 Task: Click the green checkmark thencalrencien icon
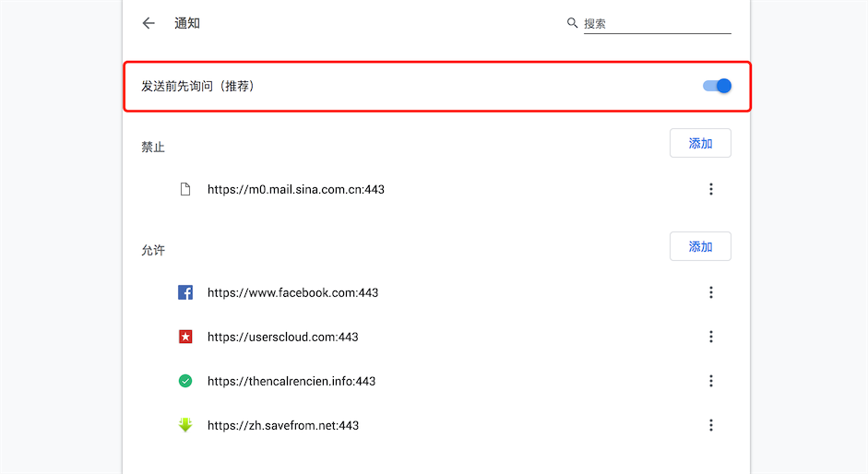(185, 381)
